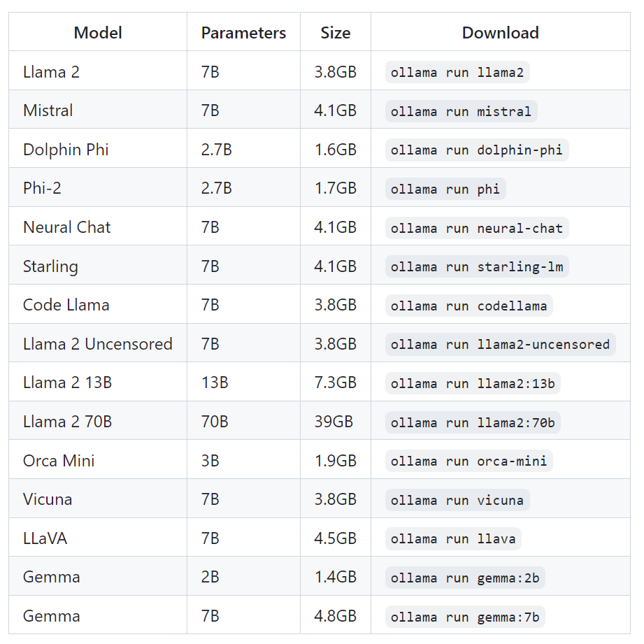Click the 4.1GB size of Mistral

click(336, 110)
